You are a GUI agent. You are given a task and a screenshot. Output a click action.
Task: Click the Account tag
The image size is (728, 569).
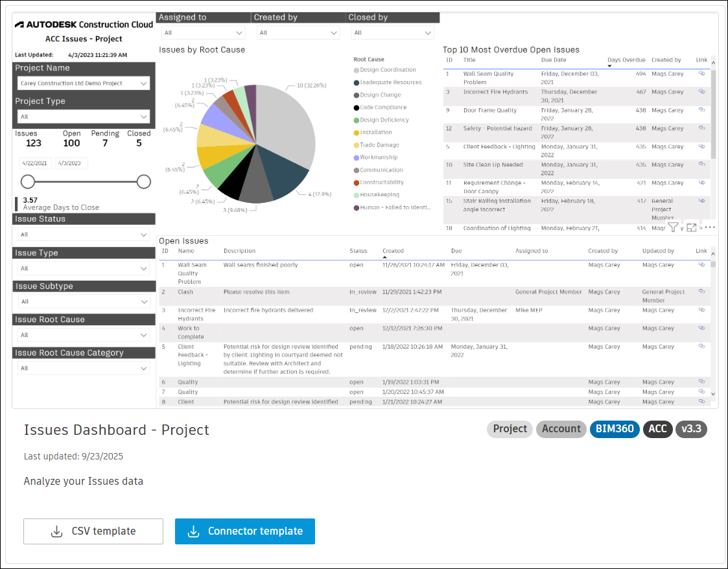tap(561, 429)
